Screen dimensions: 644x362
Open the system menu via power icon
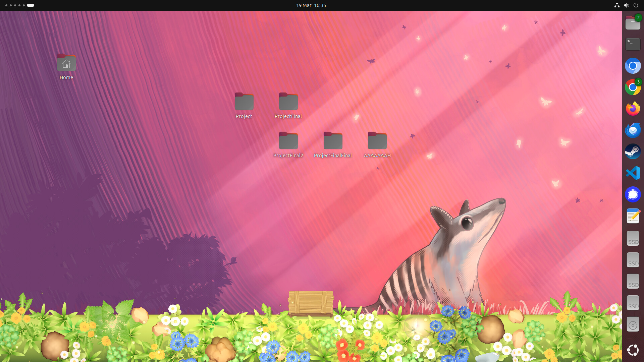click(x=636, y=5)
